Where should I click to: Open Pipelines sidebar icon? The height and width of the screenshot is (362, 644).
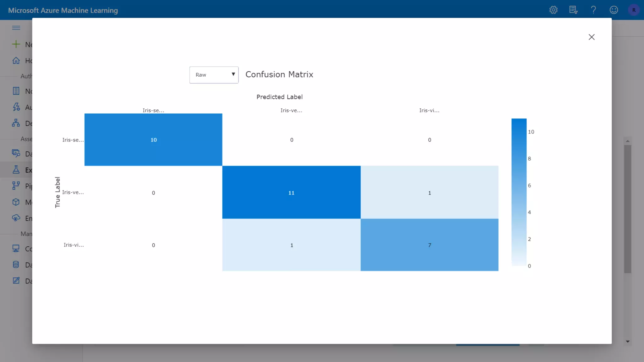coord(16,186)
